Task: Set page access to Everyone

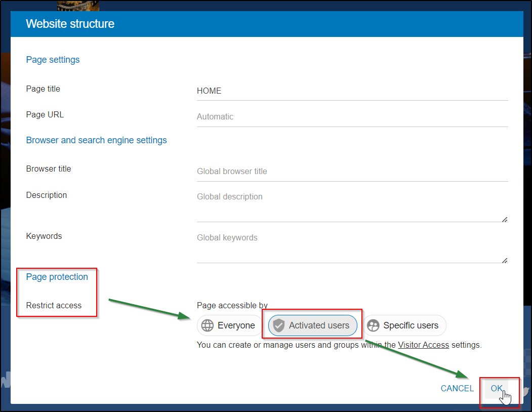Action: (x=236, y=325)
